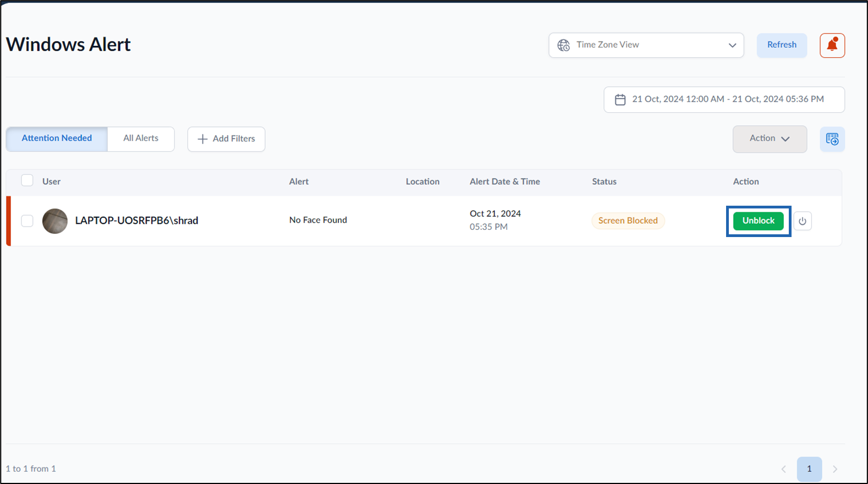
Task: Click the No Face Found alert text
Action: pyautogui.click(x=318, y=220)
